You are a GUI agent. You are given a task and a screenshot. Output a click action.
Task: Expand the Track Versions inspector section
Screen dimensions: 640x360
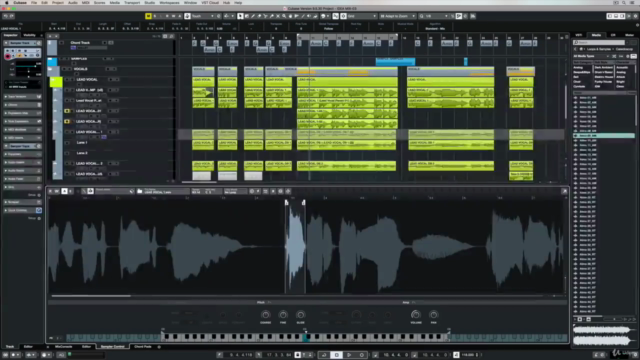[x=22, y=97]
